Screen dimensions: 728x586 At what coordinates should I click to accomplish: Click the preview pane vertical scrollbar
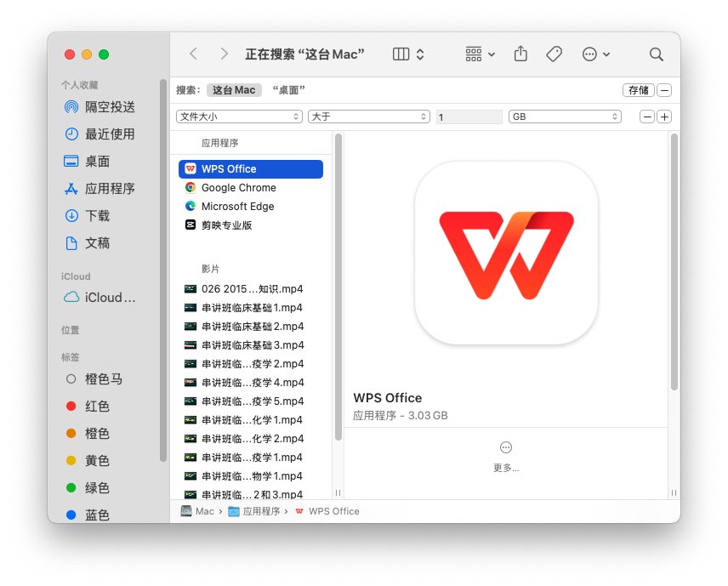674,261
